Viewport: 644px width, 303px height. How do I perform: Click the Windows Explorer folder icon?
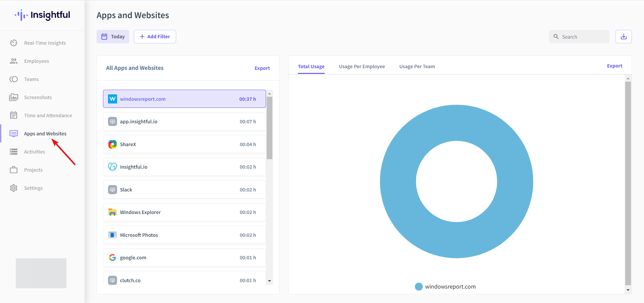pyautogui.click(x=112, y=212)
